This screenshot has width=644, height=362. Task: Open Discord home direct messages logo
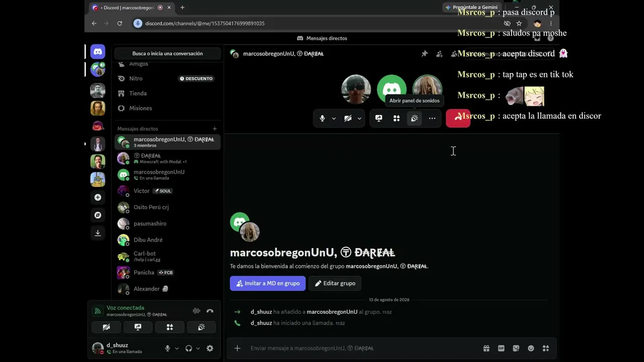click(98, 51)
